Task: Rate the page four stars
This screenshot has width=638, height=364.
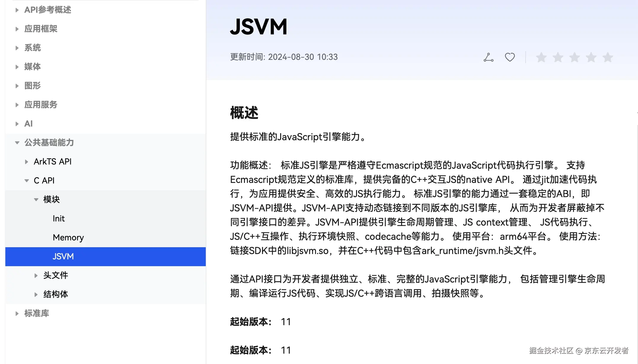Action: point(591,57)
